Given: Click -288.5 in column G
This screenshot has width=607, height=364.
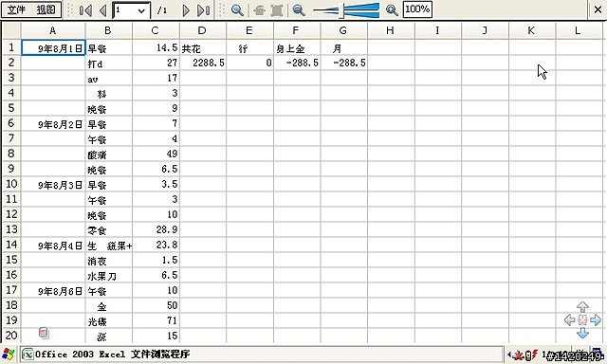Looking at the screenshot, I should (x=344, y=64).
